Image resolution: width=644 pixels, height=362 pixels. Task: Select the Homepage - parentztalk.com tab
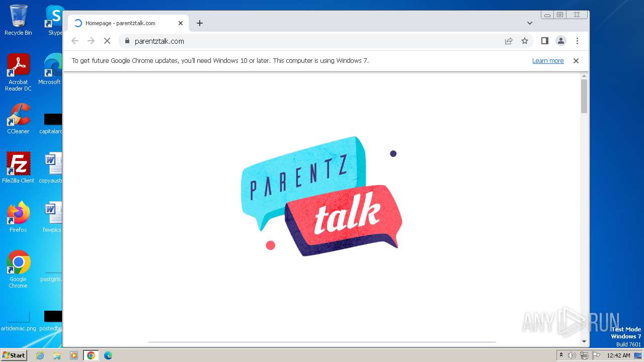[128, 23]
